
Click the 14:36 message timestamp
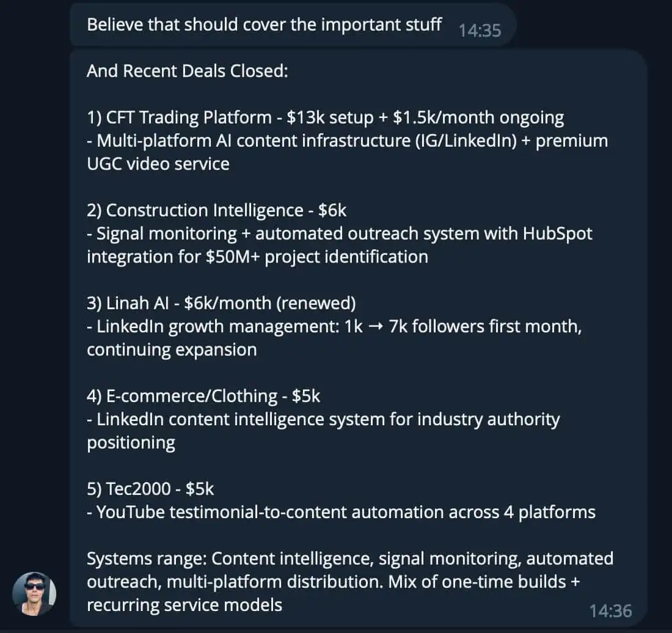[610, 610]
